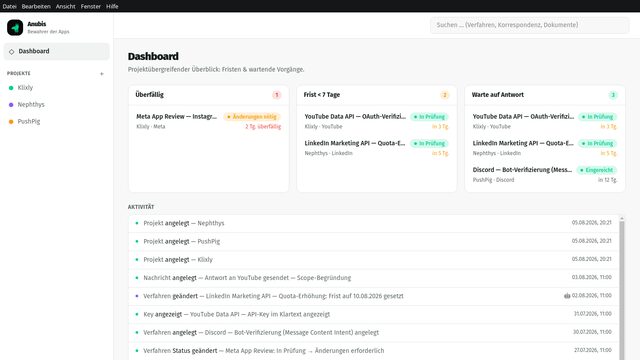Click the Eingereicht status badge
The image size is (640, 360).
[x=596, y=170]
